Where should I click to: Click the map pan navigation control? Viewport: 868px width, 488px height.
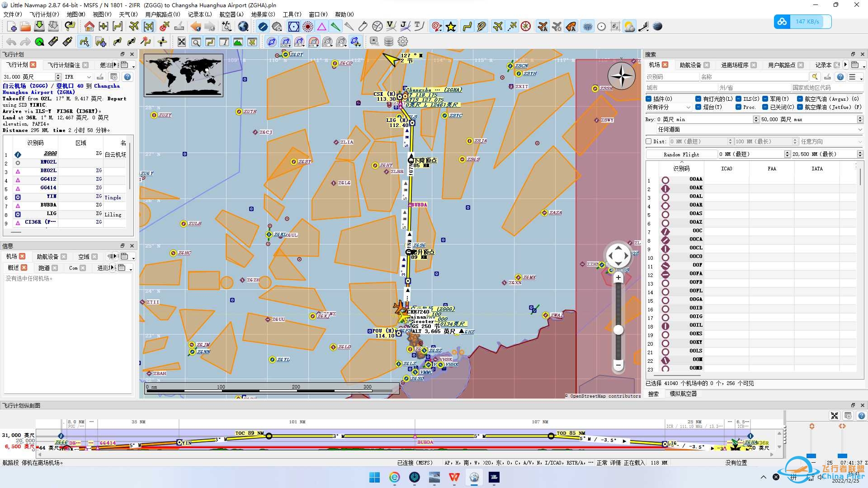pyautogui.click(x=618, y=256)
